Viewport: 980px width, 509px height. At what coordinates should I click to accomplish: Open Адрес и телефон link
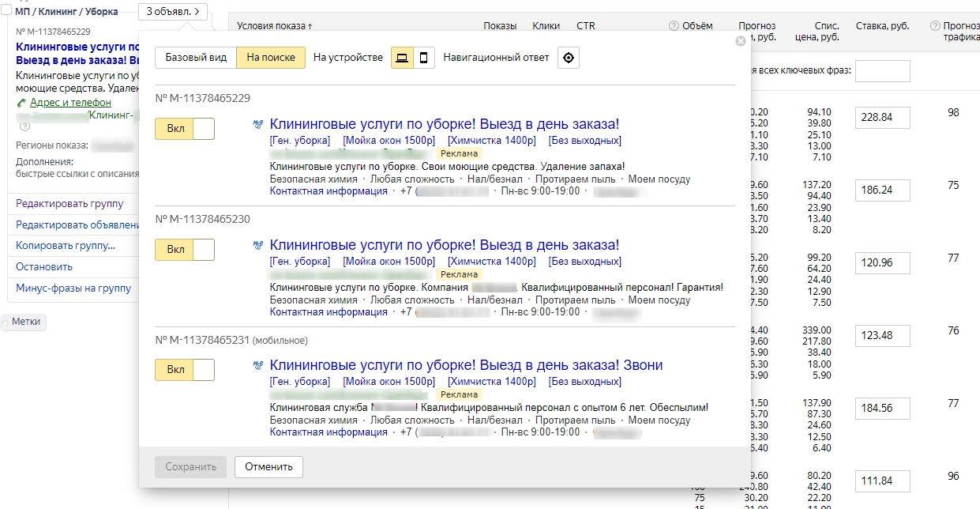pyautogui.click(x=70, y=103)
